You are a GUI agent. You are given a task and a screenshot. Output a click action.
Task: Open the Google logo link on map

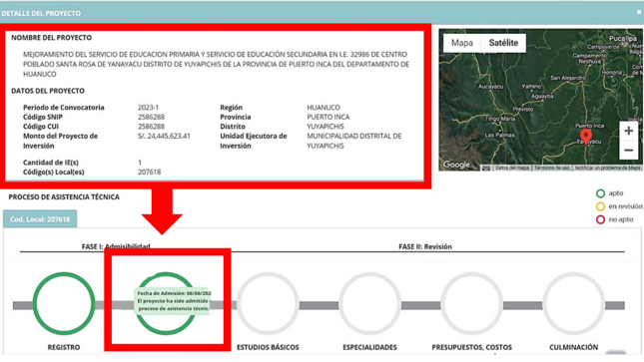coord(456,165)
